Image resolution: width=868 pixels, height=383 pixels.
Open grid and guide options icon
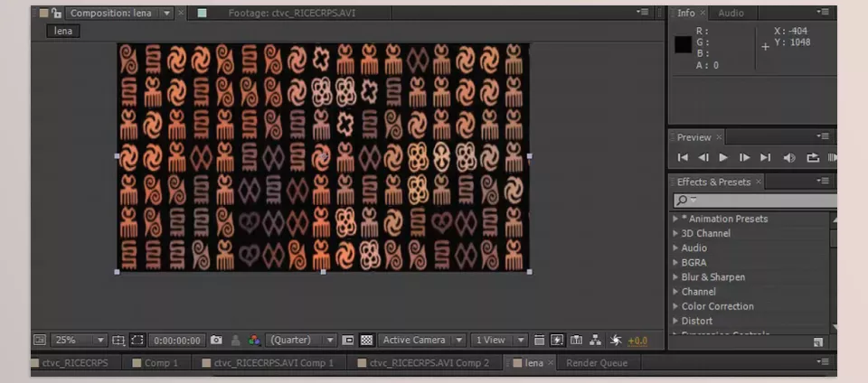[x=118, y=341]
